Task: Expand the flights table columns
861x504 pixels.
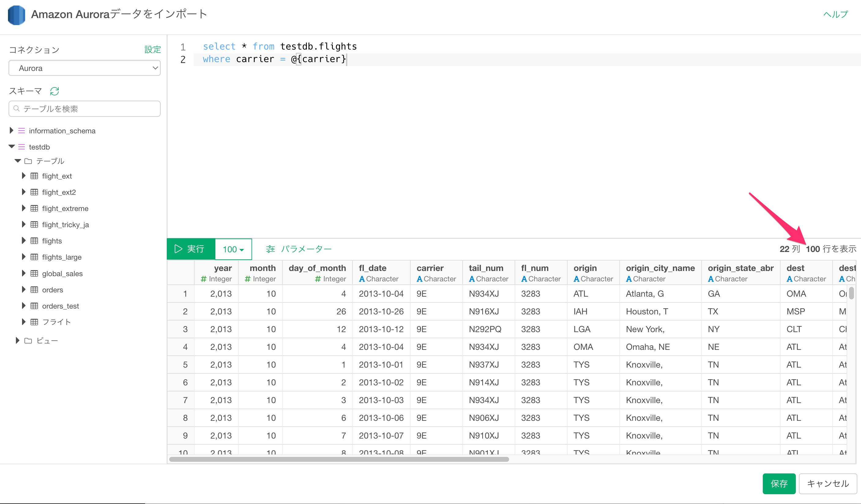Action: (x=24, y=241)
